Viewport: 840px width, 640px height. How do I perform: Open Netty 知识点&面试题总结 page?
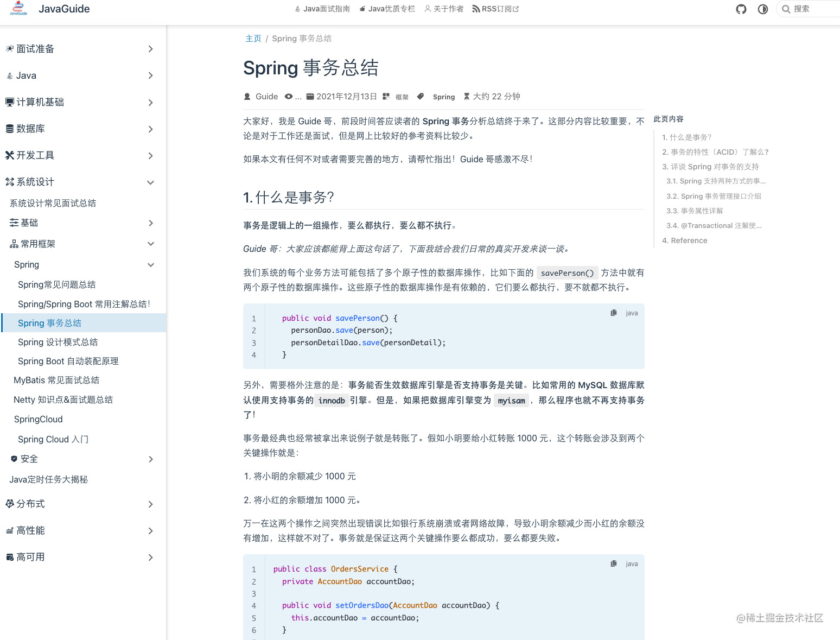pyautogui.click(x=63, y=400)
